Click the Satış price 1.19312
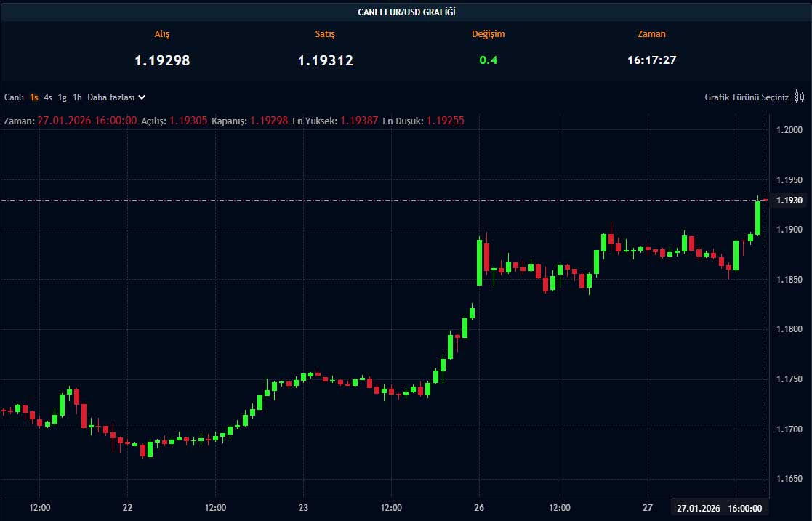 click(x=326, y=61)
